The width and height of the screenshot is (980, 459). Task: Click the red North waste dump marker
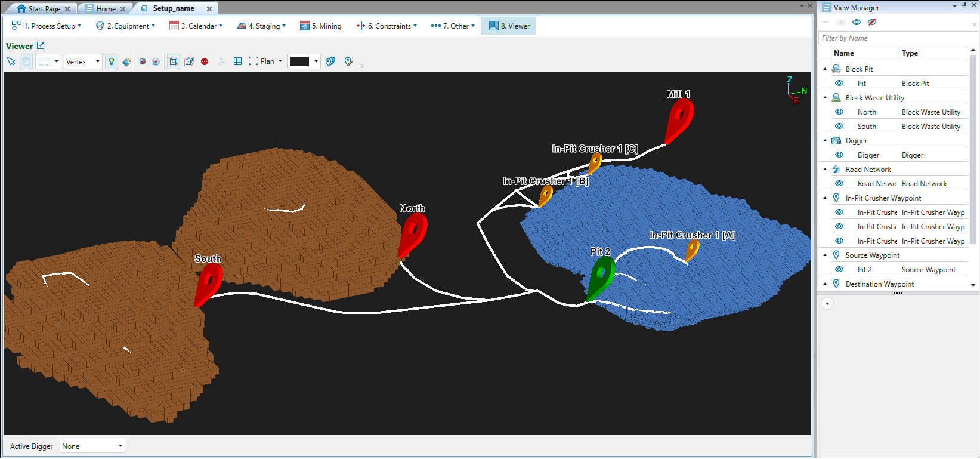click(412, 235)
